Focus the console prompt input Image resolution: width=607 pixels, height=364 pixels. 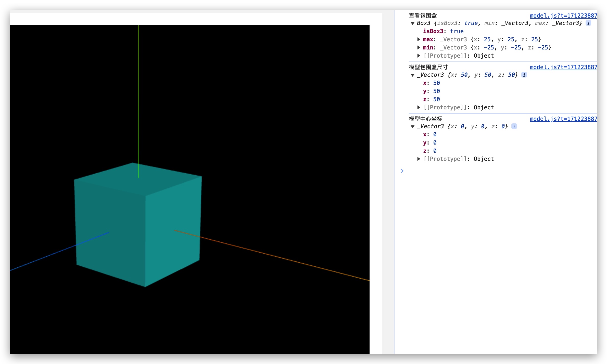500,171
